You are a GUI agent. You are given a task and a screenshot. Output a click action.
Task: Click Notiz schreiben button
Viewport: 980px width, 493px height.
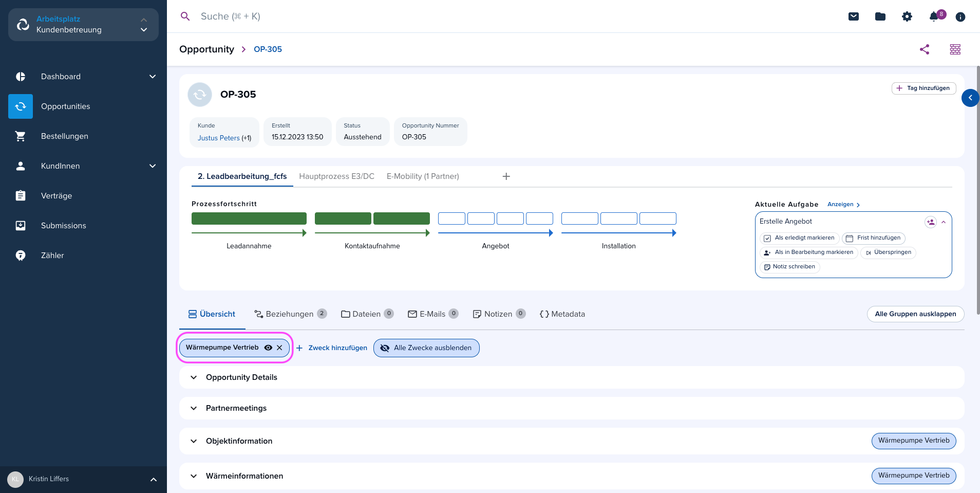(790, 267)
